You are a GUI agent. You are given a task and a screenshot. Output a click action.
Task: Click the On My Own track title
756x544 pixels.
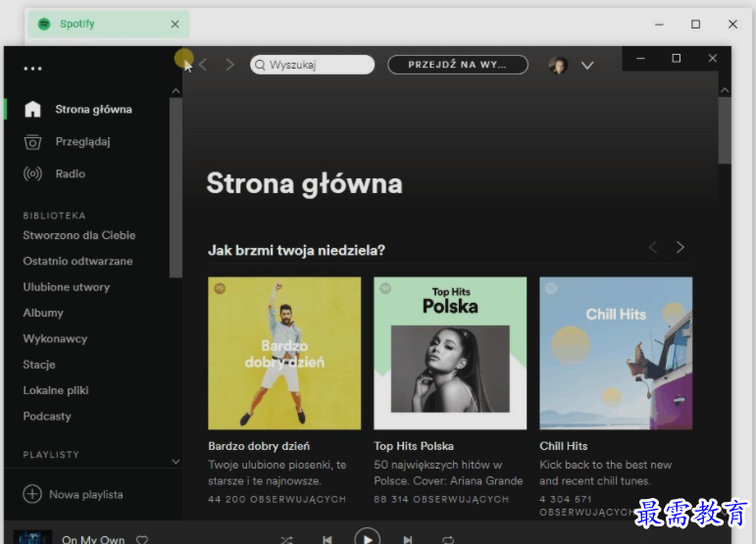(x=93, y=540)
